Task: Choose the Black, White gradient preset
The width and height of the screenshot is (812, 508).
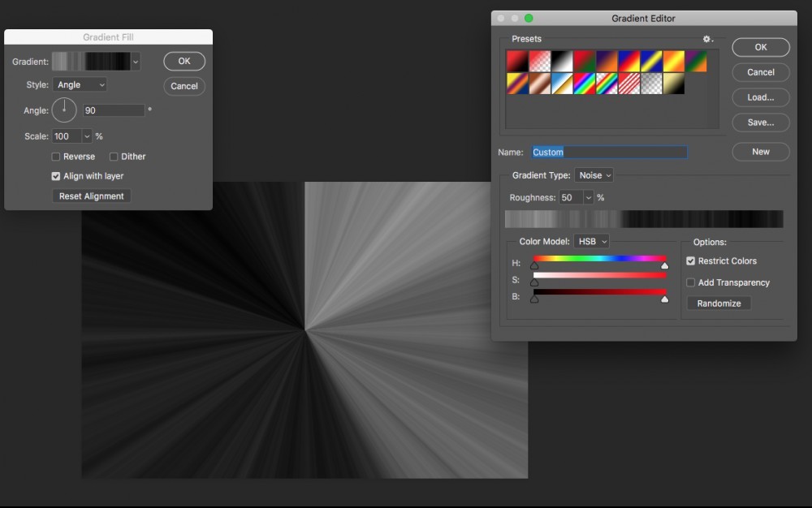Action: [x=561, y=61]
